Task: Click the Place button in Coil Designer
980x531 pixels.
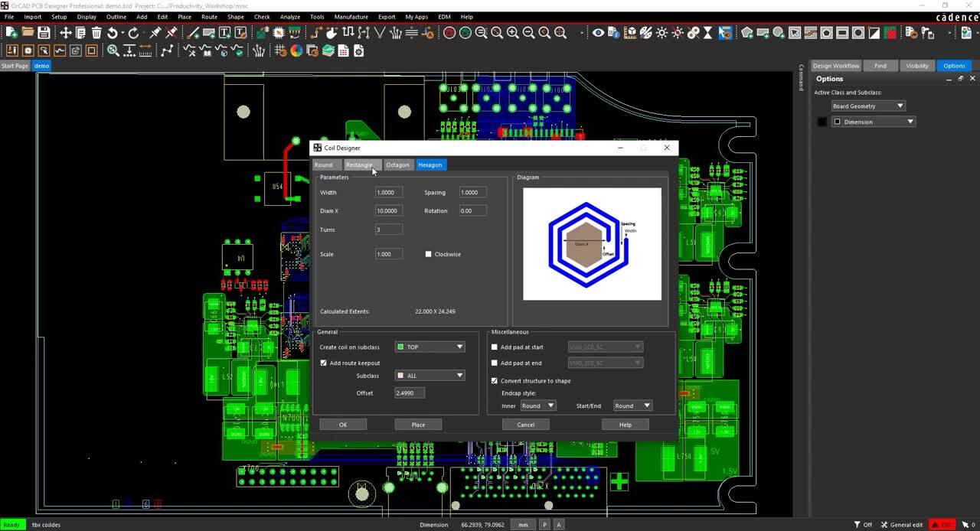Action: (418, 424)
